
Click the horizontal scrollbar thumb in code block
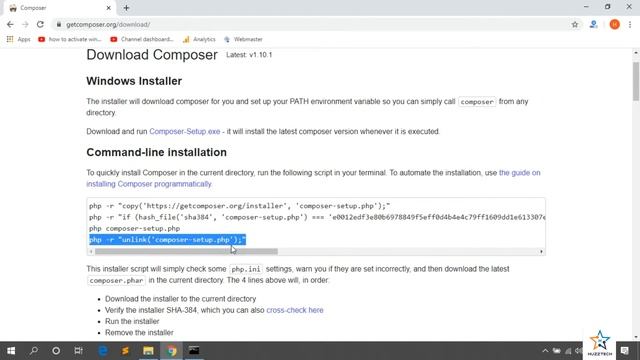[186, 251]
